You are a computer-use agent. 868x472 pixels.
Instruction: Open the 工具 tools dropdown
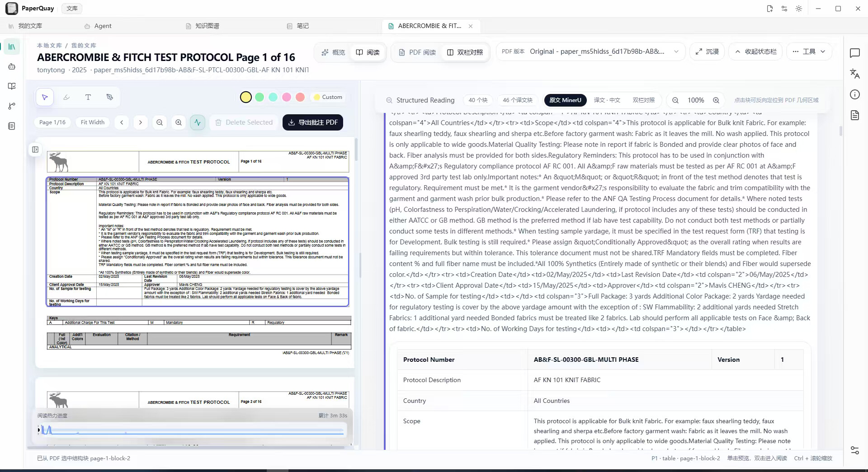pyautogui.click(x=809, y=51)
